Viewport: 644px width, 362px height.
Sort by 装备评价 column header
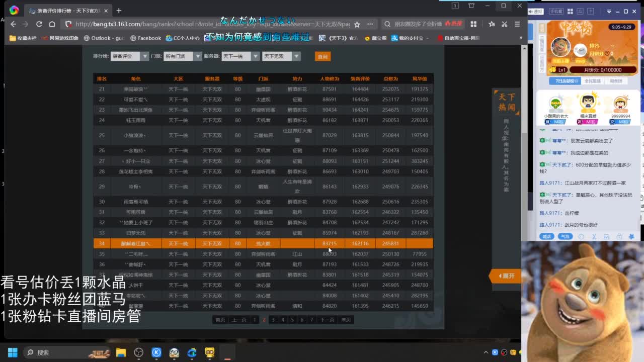(x=360, y=78)
